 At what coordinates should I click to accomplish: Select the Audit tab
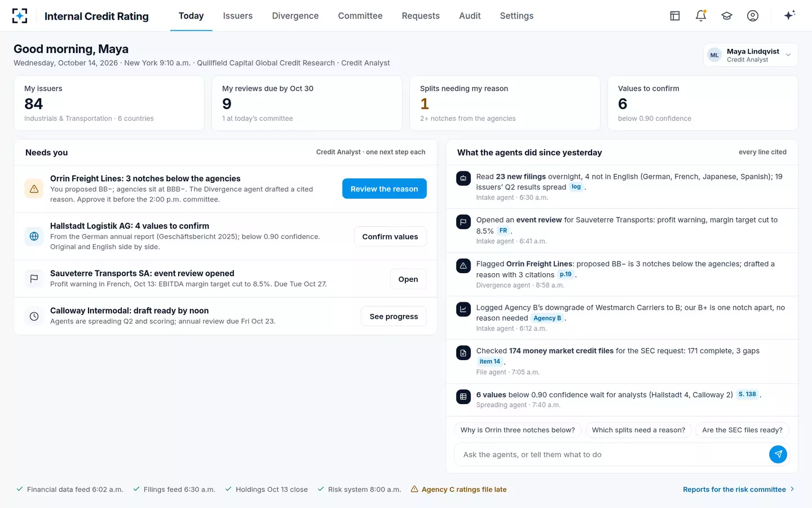click(x=470, y=16)
